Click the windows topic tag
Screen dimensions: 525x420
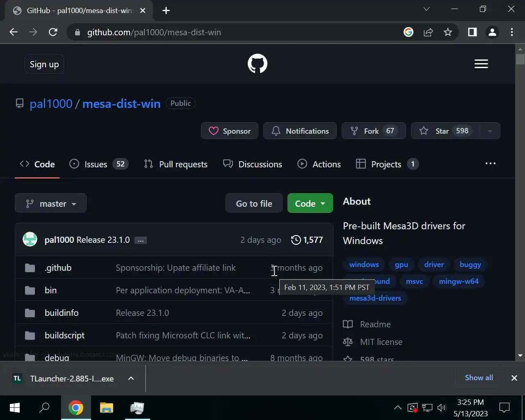coord(364,265)
